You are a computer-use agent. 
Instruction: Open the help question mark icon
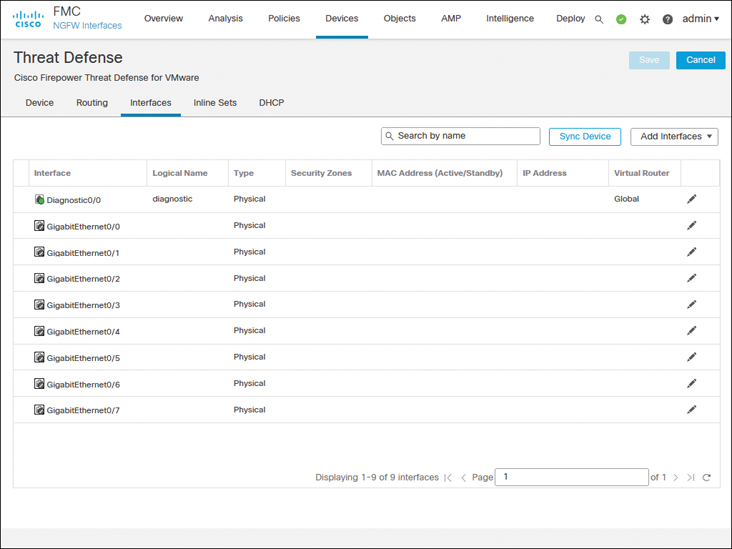point(667,19)
